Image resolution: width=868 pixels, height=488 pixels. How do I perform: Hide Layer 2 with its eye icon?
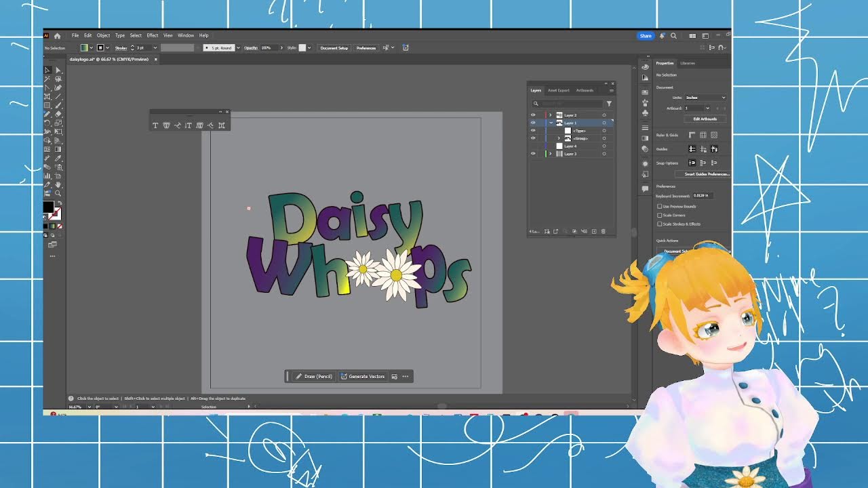click(x=533, y=115)
